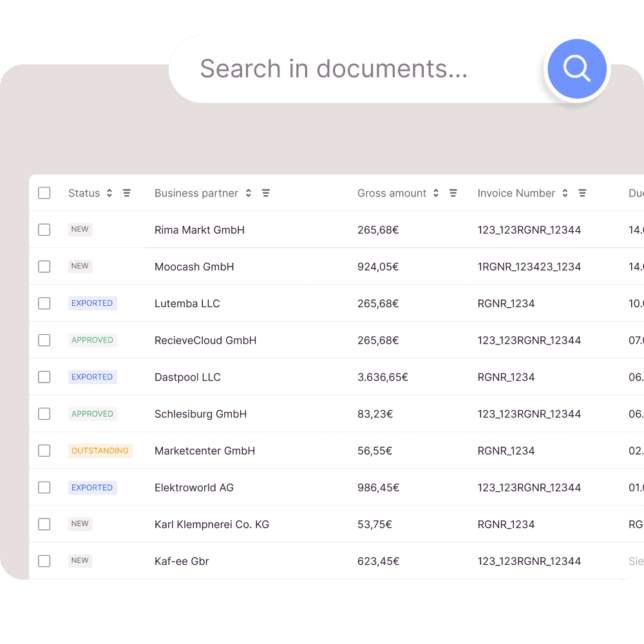Click inside the Search in documents field
The width and height of the screenshot is (644, 644).
[354, 69]
